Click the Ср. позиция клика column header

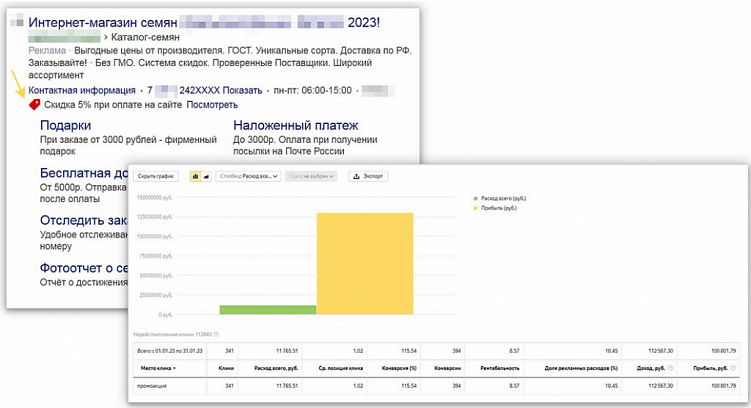(341, 368)
